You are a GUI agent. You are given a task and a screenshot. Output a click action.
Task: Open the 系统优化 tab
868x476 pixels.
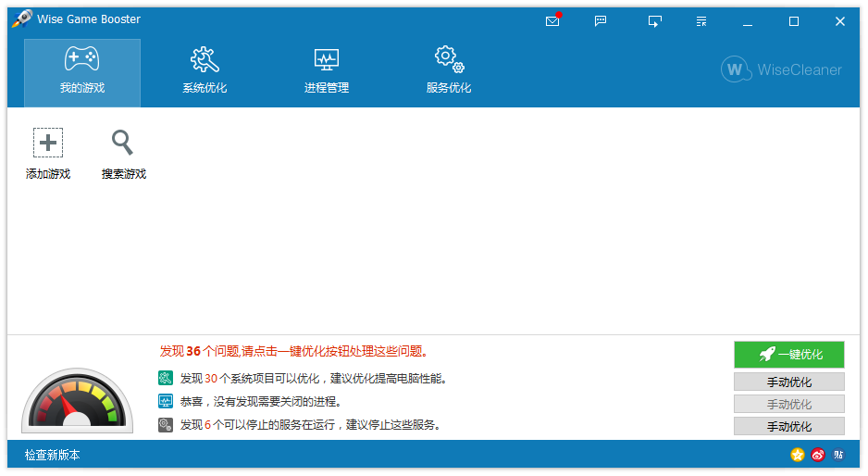tap(205, 73)
